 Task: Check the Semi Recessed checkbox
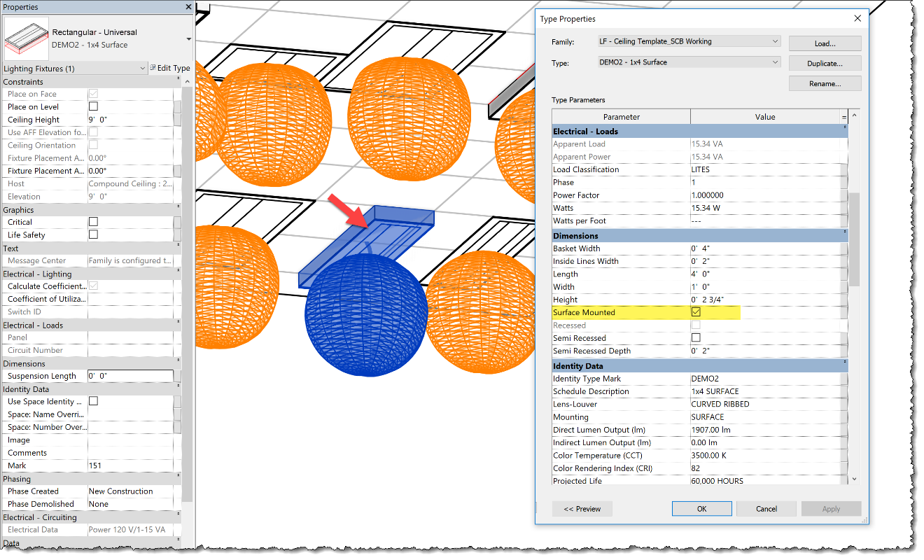[696, 337]
